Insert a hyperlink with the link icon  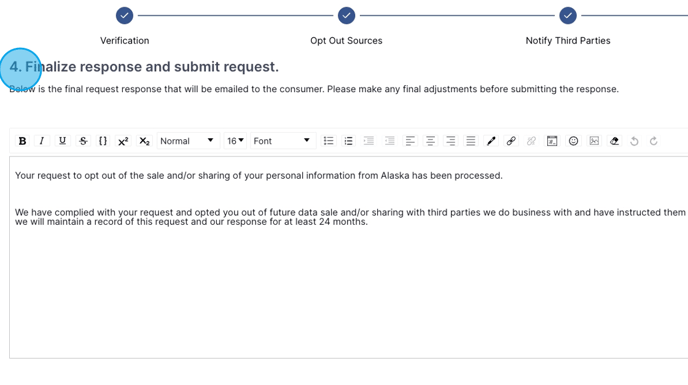pos(511,141)
